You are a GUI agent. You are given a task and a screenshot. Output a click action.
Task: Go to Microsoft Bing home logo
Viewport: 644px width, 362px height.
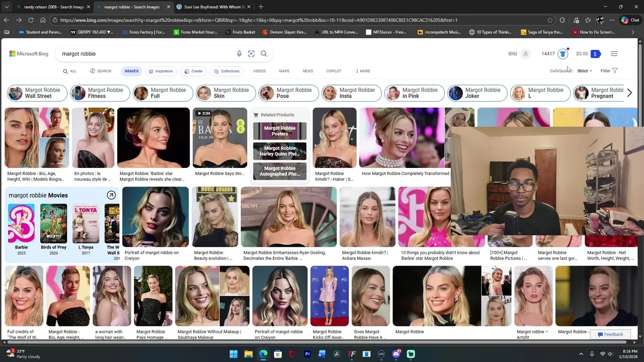pos(29,54)
